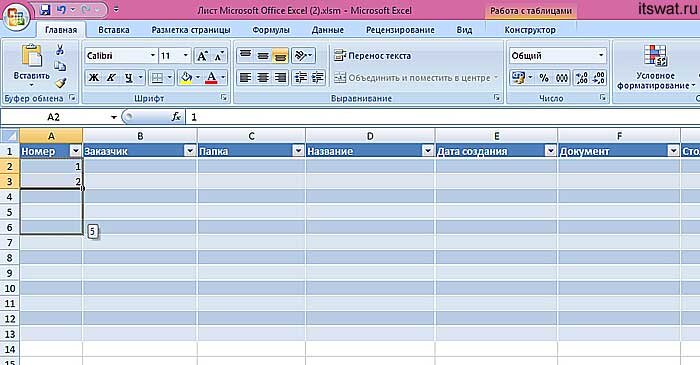Open filter dropdown for Номер column
The image size is (700, 365).
(x=75, y=151)
